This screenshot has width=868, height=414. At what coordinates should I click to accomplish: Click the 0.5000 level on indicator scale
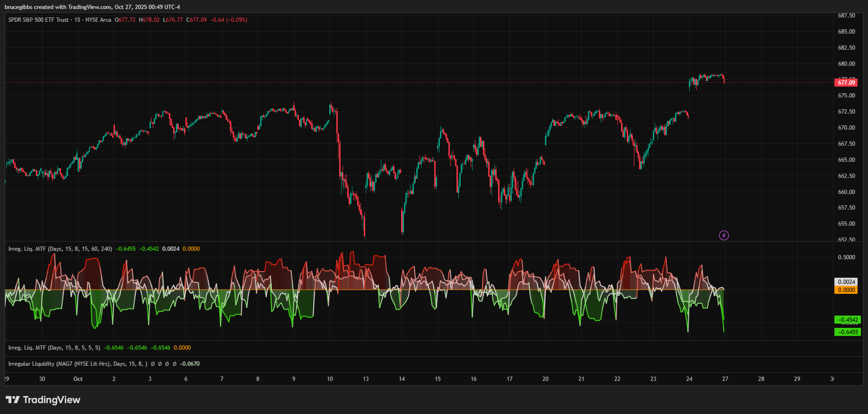tap(846, 257)
